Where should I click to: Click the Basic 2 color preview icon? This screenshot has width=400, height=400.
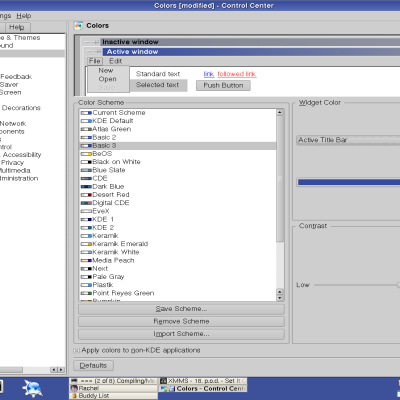click(86, 137)
